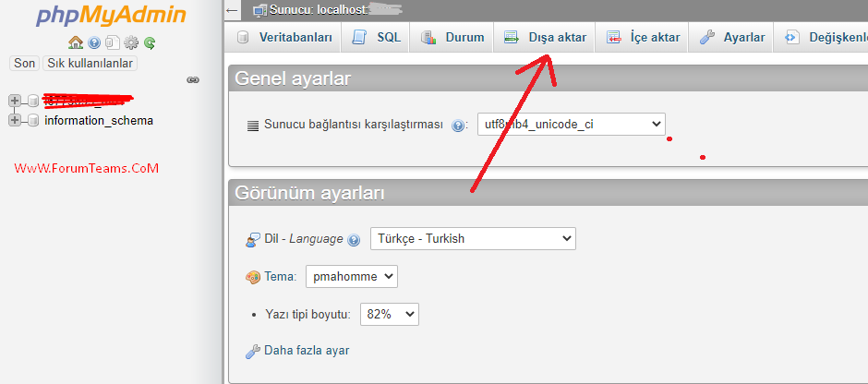
Task: Click the help icon next to Dil - Language
Action: pos(354,239)
